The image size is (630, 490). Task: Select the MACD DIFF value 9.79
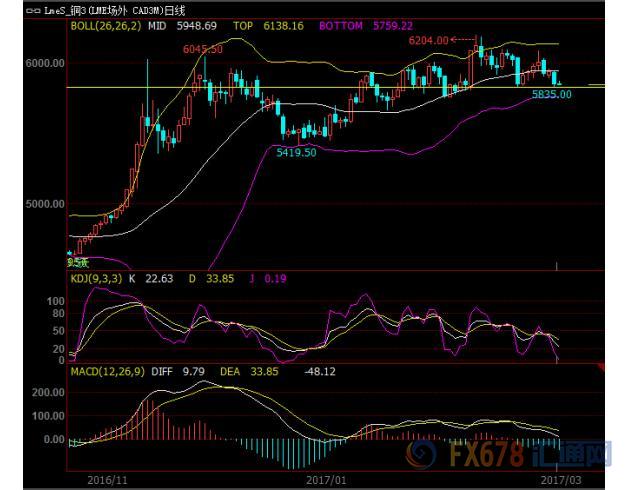click(194, 372)
